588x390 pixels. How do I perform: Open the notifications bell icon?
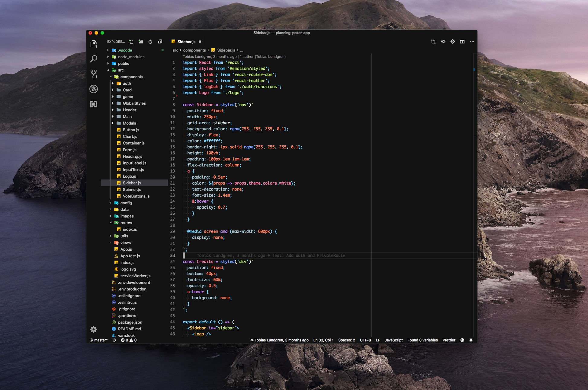471,340
